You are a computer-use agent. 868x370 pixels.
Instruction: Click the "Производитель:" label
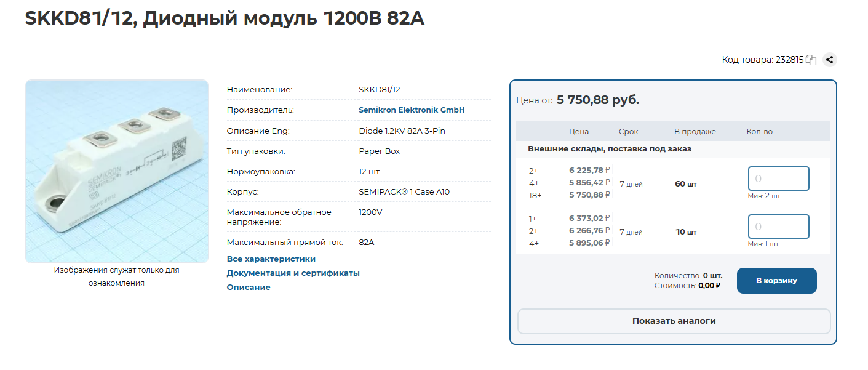tap(260, 110)
